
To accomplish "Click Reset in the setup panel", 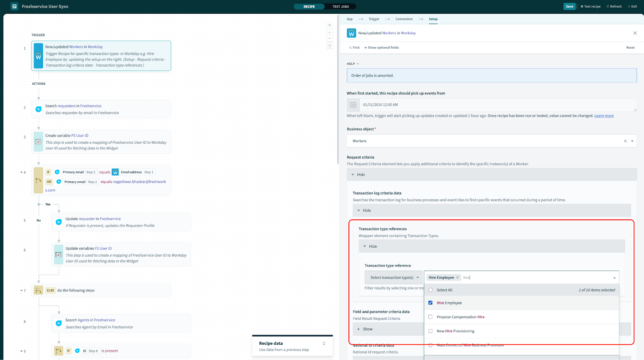I will [630, 48].
